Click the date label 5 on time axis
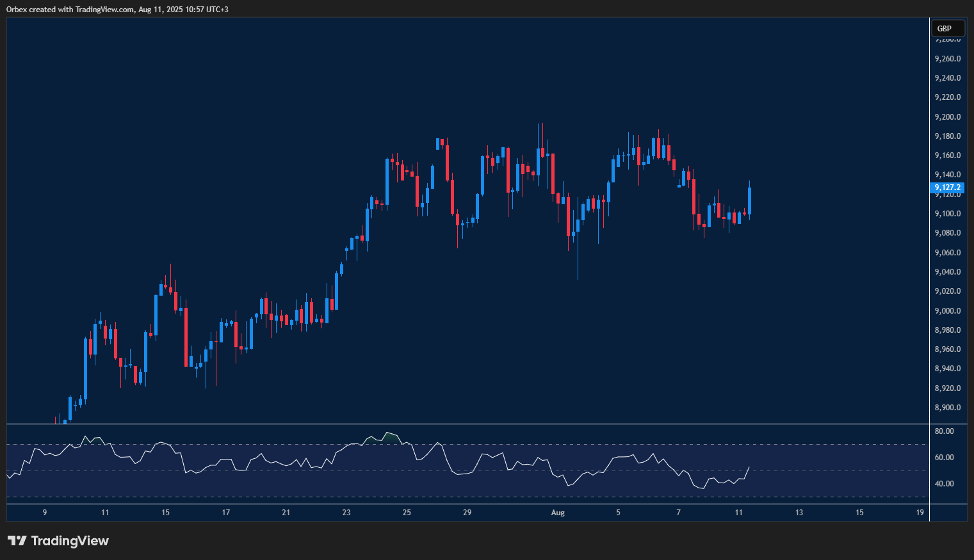 (x=618, y=513)
